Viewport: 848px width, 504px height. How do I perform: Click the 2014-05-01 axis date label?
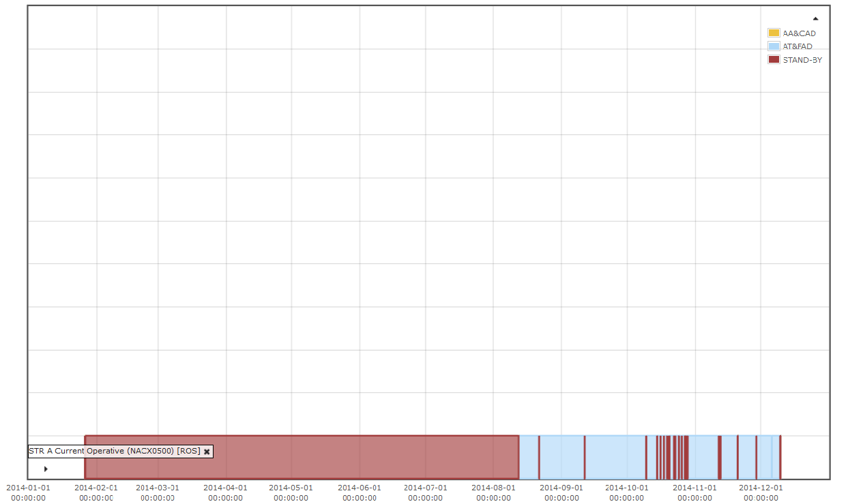pos(291,492)
